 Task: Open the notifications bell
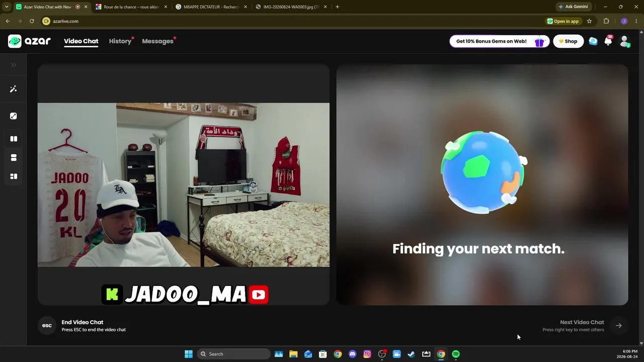coord(608,41)
